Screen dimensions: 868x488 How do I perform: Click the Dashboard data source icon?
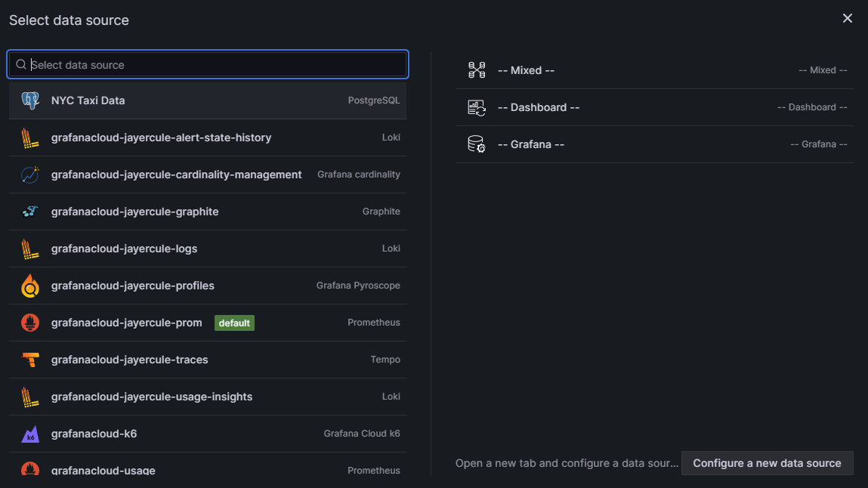click(477, 107)
